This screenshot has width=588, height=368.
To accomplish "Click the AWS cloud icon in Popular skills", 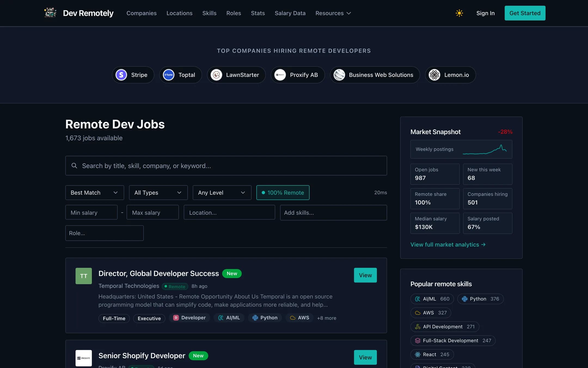I will coord(417,313).
